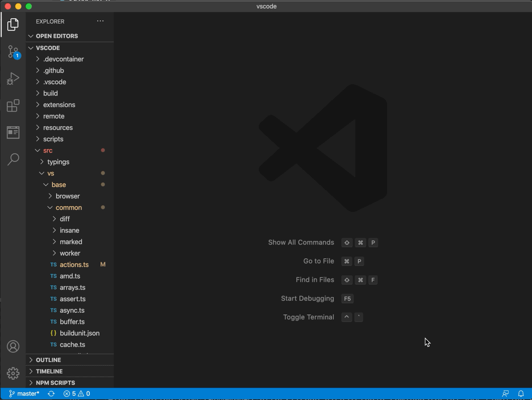532x400 pixels.
Task: Click the errors and warnings counter
Action: 77,394
